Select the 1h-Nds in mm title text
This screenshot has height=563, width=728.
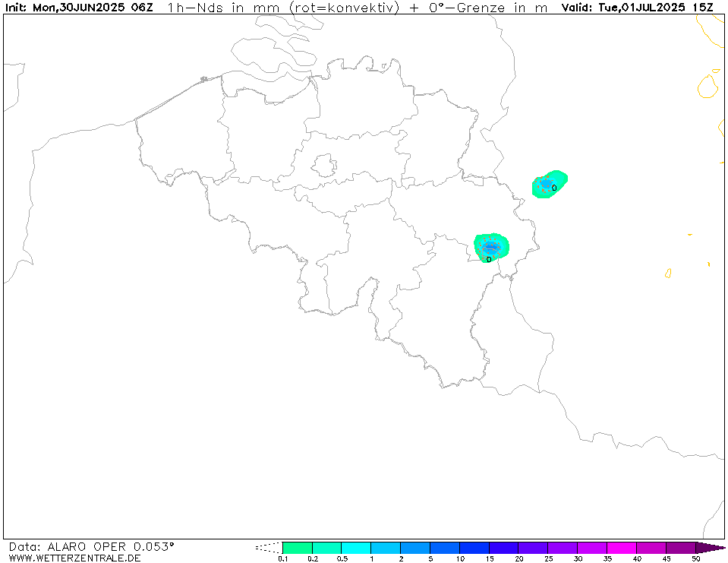pos(223,8)
